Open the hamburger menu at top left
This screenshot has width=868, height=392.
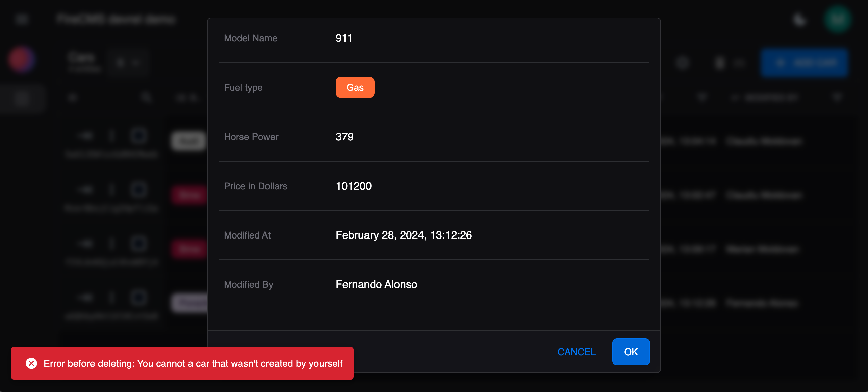click(x=22, y=19)
